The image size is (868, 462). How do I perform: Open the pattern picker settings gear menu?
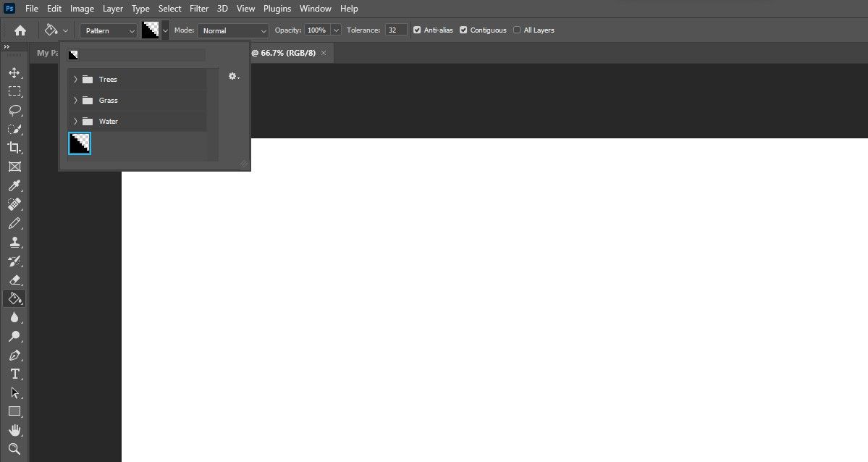233,75
